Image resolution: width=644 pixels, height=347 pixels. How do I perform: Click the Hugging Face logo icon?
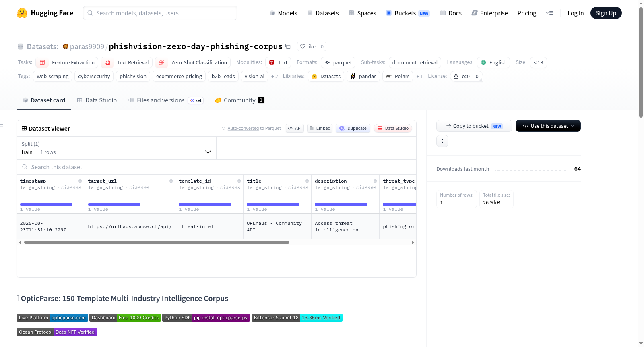(x=22, y=13)
